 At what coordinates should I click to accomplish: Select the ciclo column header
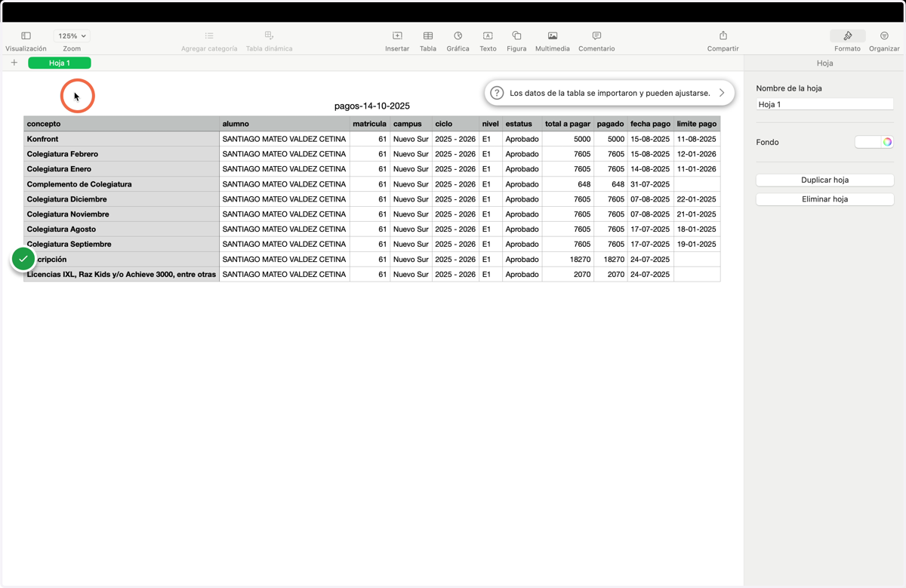coord(455,124)
